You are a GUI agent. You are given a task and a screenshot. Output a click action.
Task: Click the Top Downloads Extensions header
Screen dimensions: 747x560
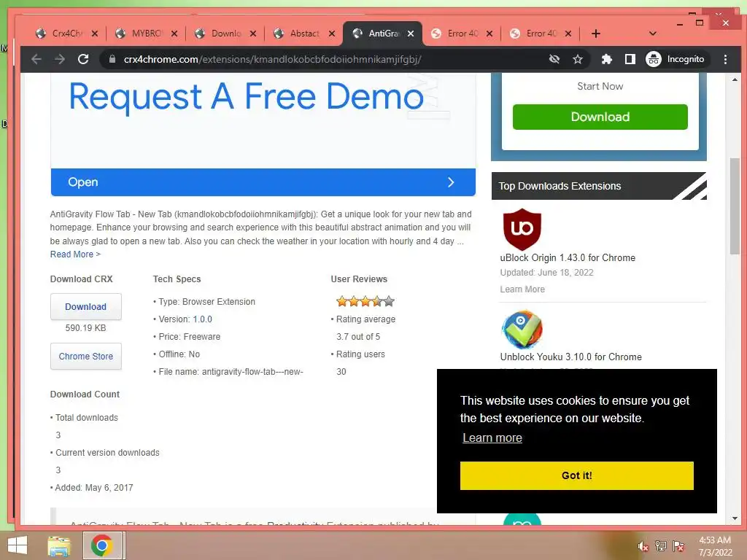[599, 186]
